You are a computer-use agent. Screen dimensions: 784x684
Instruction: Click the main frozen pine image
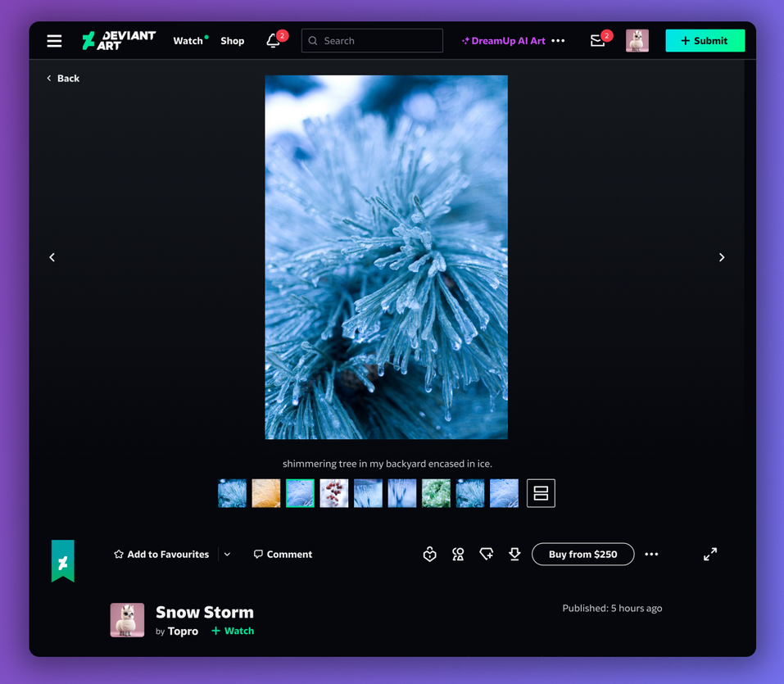(x=386, y=257)
